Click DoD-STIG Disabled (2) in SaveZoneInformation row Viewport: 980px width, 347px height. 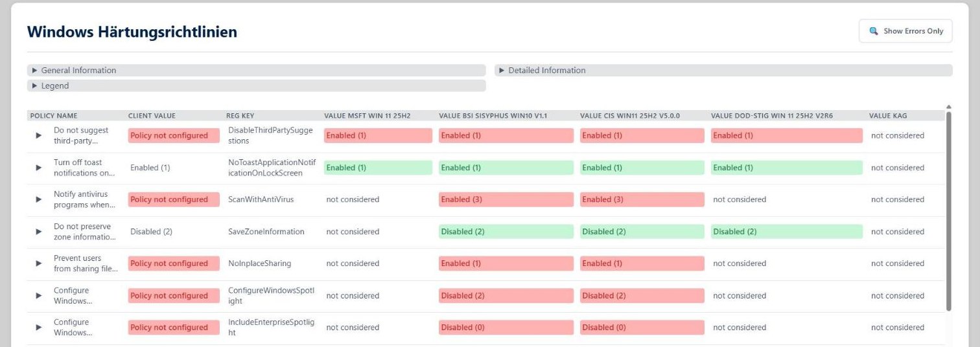coord(787,232)
